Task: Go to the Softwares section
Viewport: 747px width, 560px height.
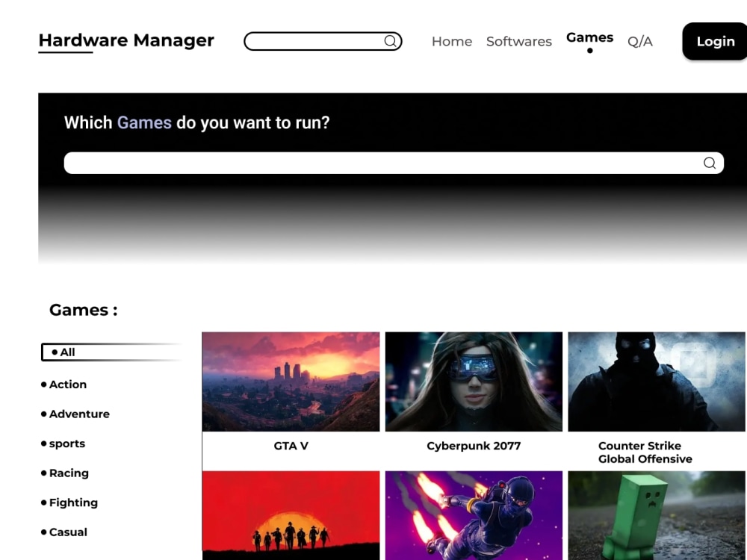Action: (x=519, y=41)
